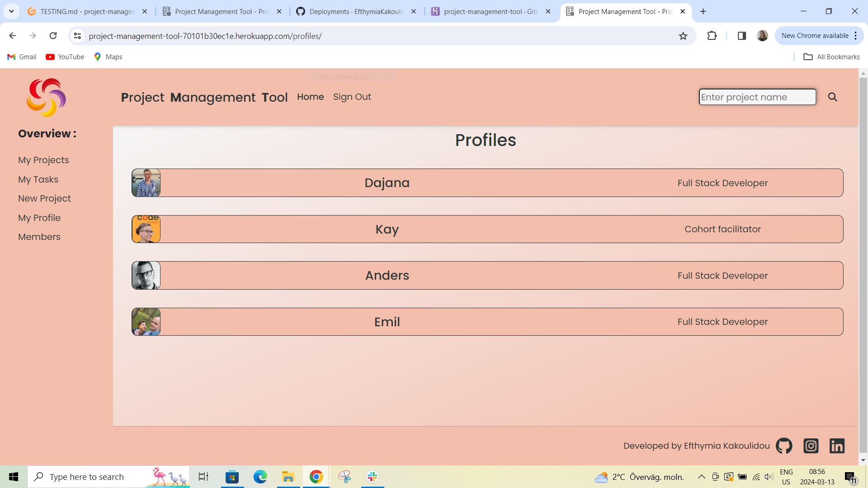Open Slack from the taskbar
This screenshot has width=868, height=488.
372,476
